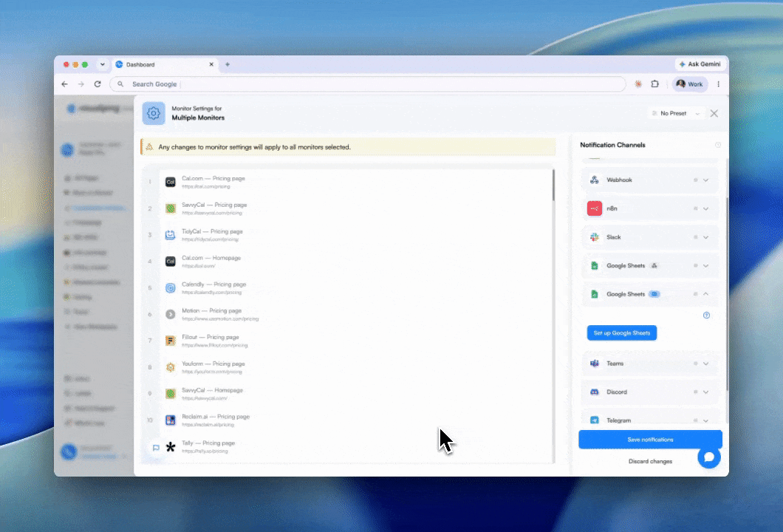Image resolution: width=783 pixels, height=532 pixels.
Task: Select "Cal.com — Homepage" monitor row
Action: click(349, 262)
